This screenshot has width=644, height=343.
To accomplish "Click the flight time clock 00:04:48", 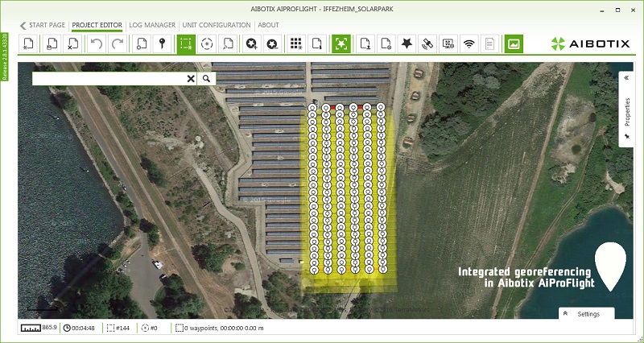I will click(79, 329).
